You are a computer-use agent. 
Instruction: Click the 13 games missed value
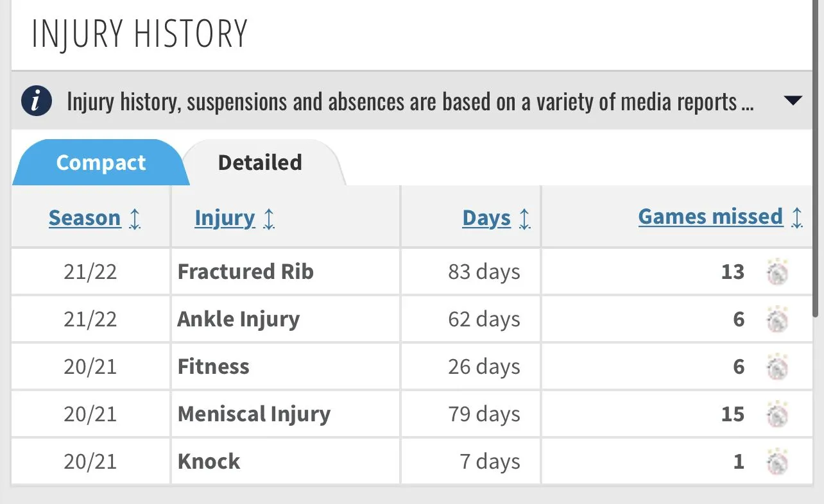click(732, 272)
